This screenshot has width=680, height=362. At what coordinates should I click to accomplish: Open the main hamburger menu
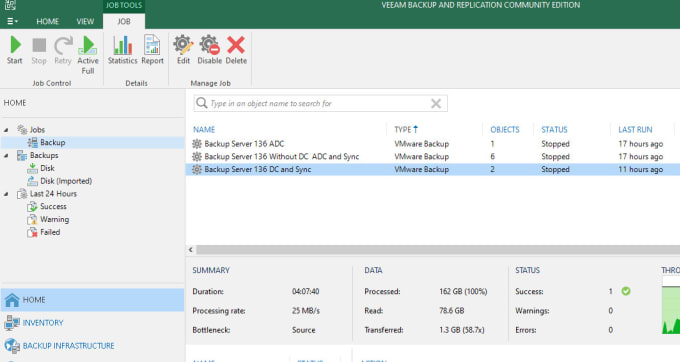12,21
